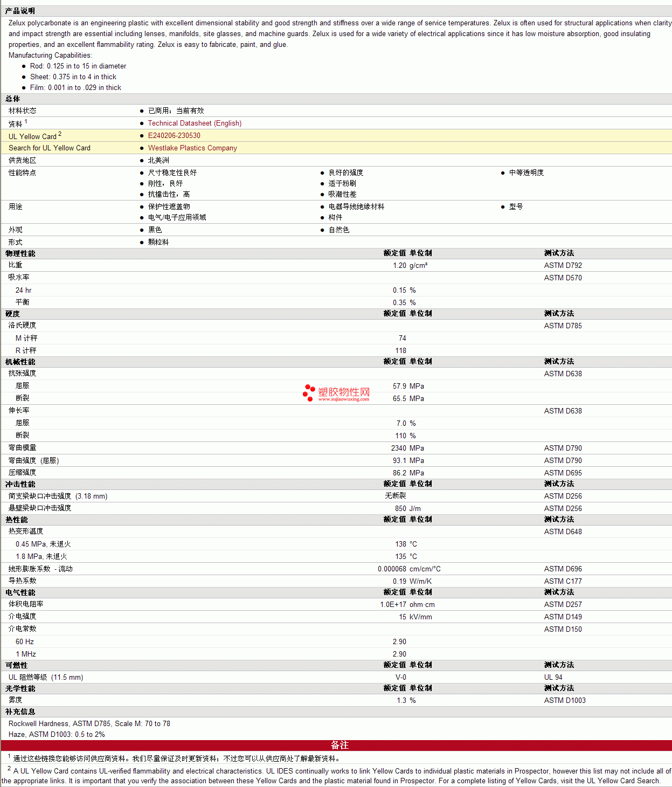
Task: Select the 1.20 g/cm³ specific gravity value
Action: point(410,265)
